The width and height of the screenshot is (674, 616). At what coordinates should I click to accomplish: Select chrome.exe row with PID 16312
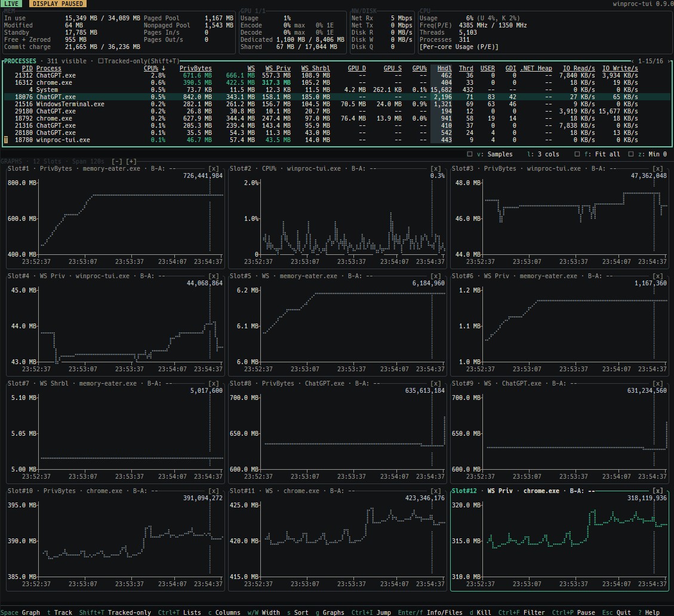(x=337, y=82)
